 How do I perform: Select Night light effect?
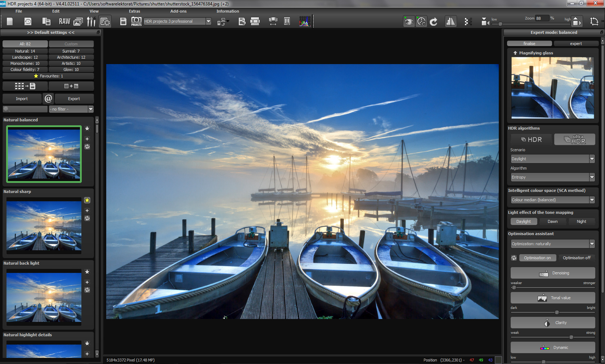click(x=581, y=221)
